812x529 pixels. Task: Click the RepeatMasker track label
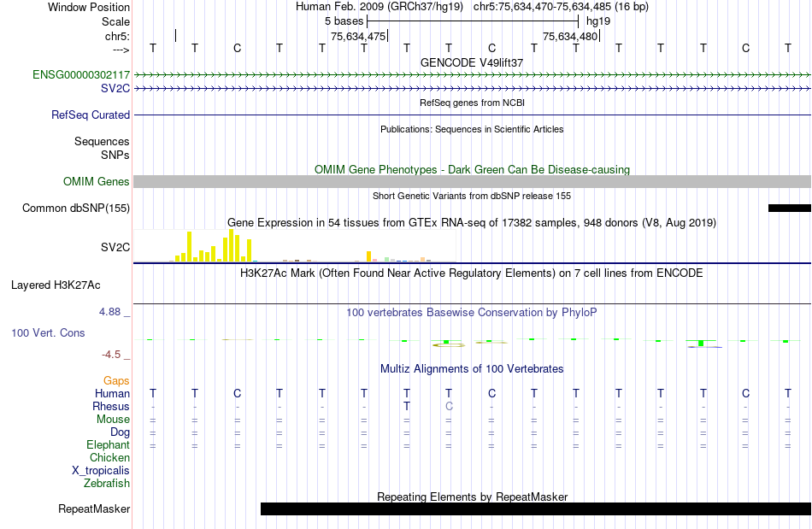pos(94,508)
